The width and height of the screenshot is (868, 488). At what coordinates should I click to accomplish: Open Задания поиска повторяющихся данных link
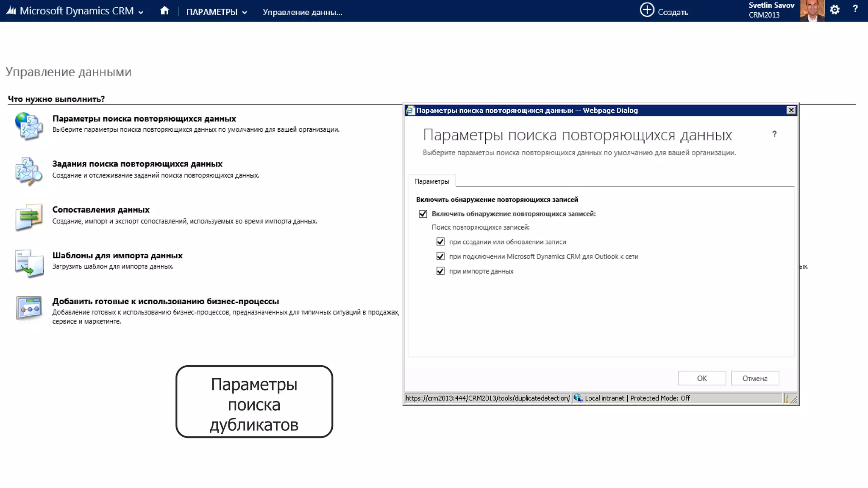137,164
